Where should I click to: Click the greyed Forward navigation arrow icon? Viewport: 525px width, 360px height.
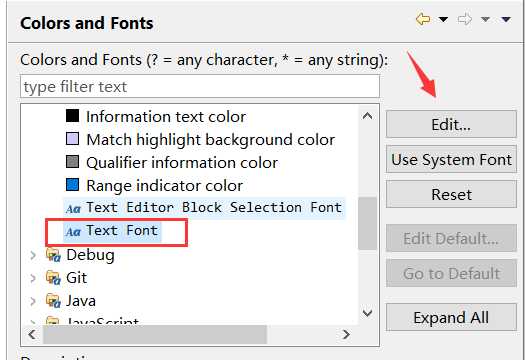(465, 19)
